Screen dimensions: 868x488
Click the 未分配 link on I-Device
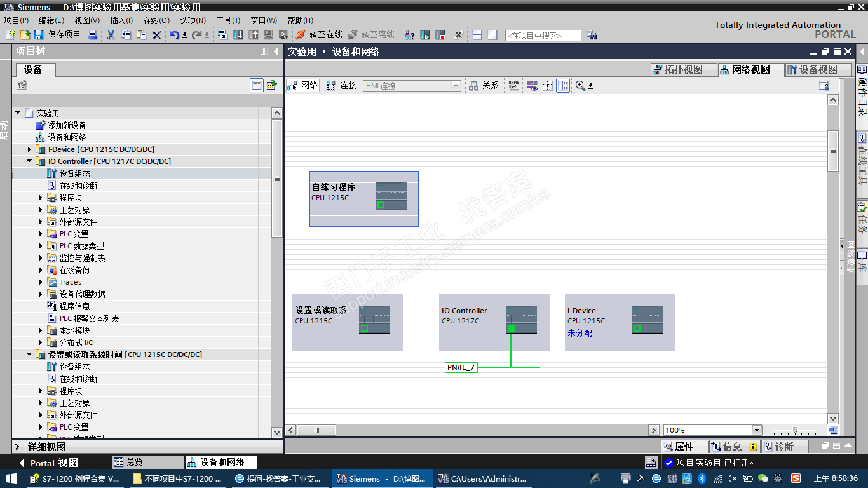[580, 334]
